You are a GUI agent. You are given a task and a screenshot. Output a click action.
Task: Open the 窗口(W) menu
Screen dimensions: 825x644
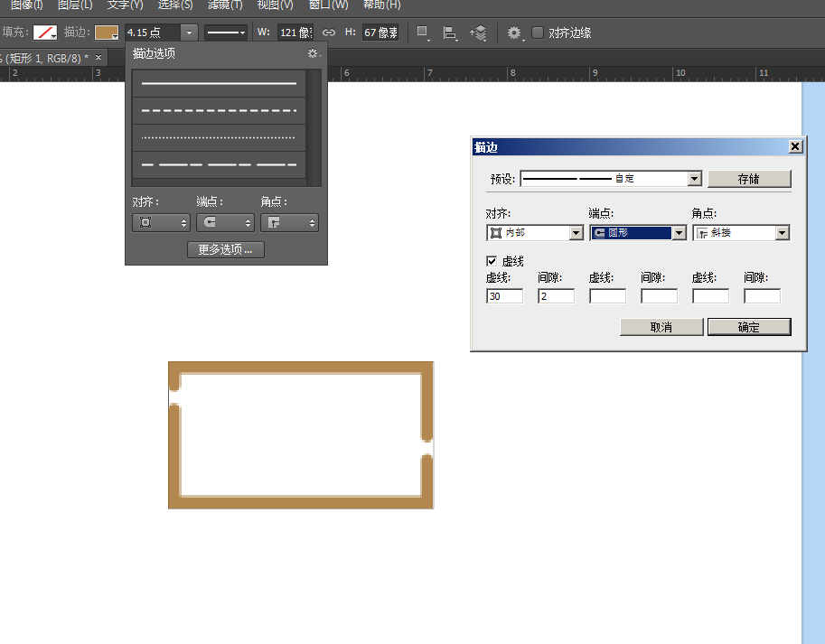tap(328, 5)
